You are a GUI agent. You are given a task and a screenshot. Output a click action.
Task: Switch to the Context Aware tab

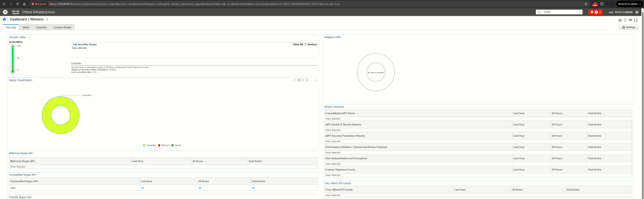[62, 27]
